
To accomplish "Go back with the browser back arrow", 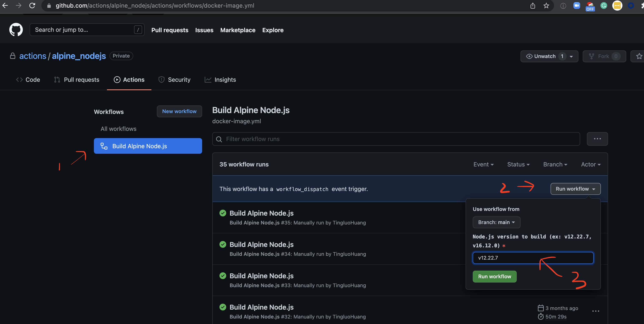I will point(5,6).
